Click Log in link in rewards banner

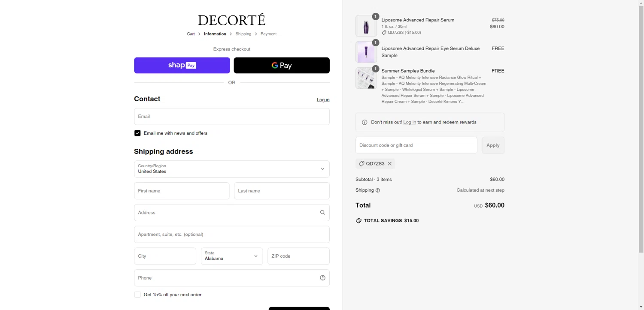410,122
